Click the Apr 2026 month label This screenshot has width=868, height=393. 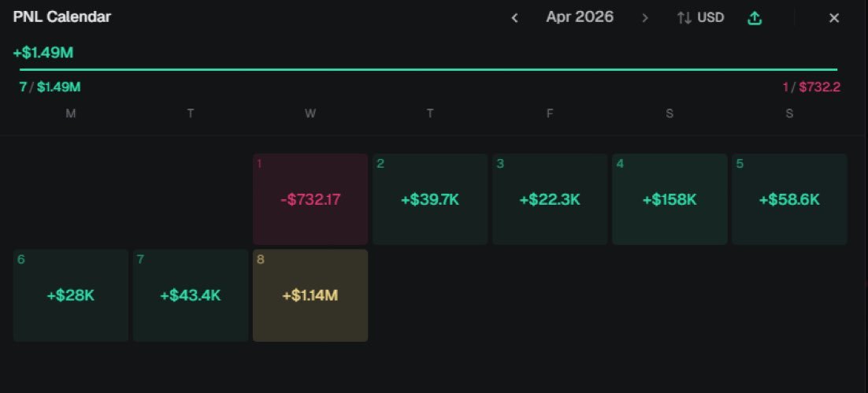[580, 17]
